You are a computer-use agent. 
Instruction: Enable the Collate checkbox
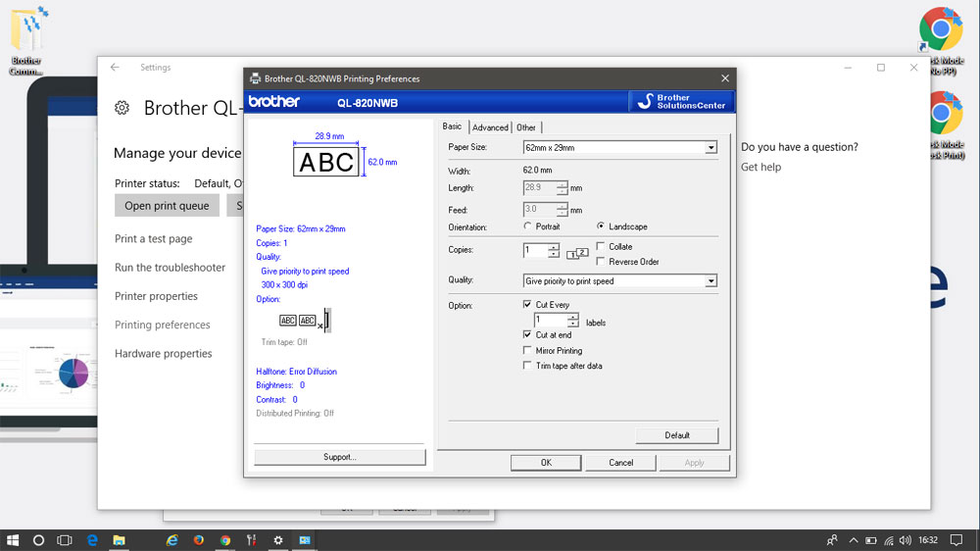click(601, 246)
